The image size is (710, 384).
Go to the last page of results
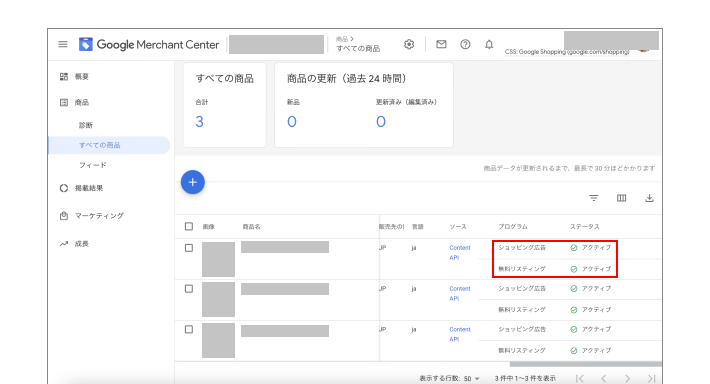[651, 379]
